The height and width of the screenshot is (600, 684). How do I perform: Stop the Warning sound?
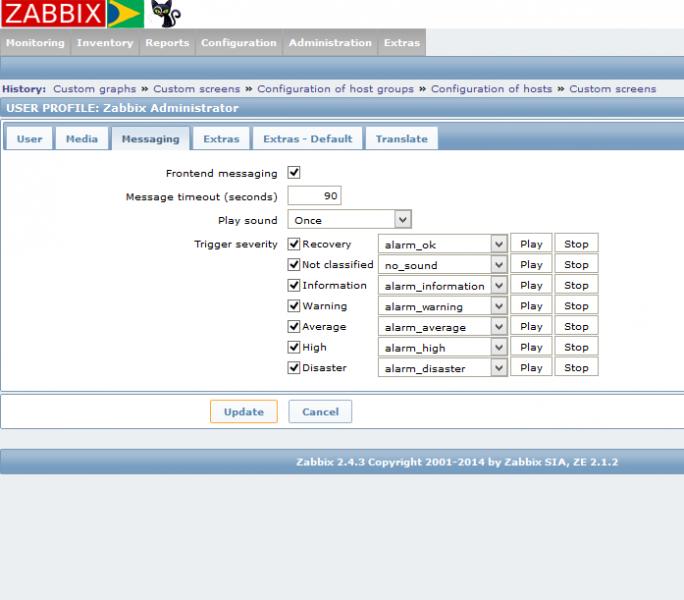click(576, 305)
